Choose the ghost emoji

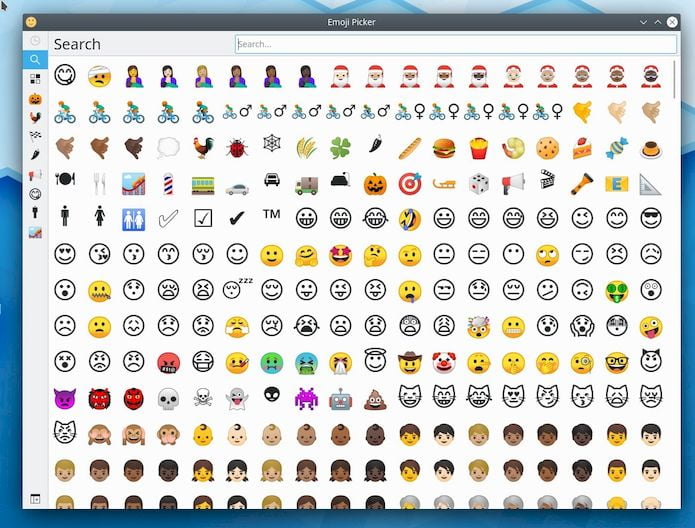[237, 399]
